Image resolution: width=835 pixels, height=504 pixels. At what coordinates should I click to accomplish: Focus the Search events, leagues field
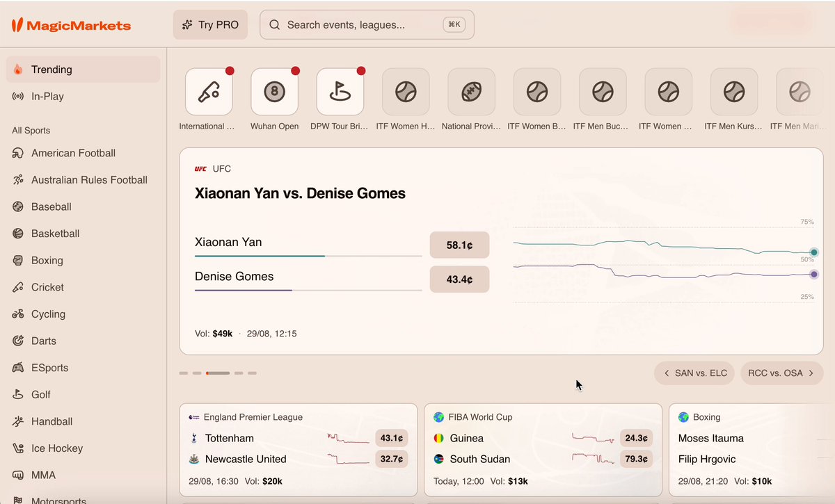(x=367, y=24)
